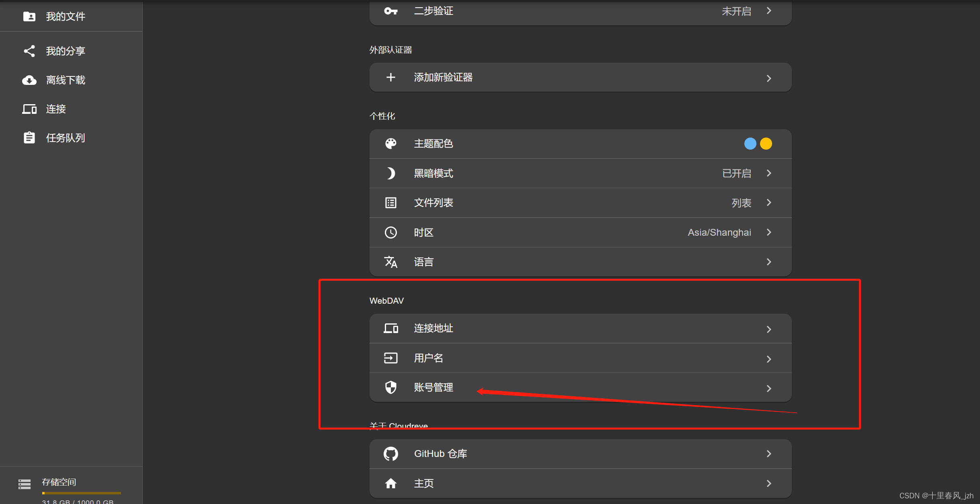This screenshot has width=980, height=504.
Task: Click the 二步验证 label
Action: coord(434,11)
